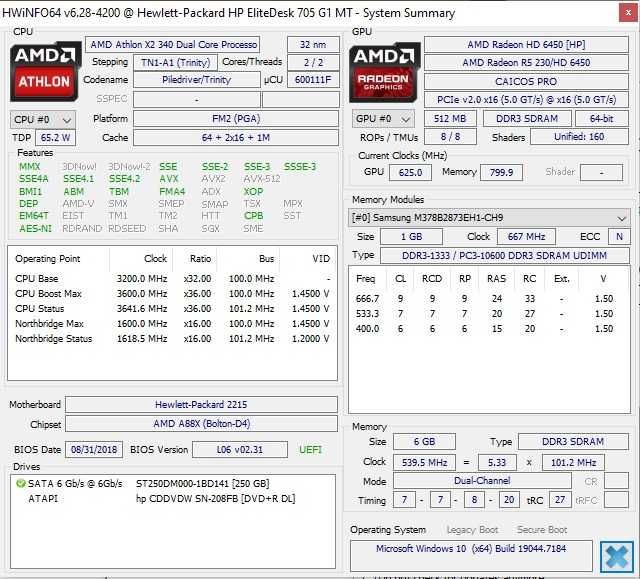Click the AMD Radeon Graphics logo
640x579 pixels.
pyautogui.click(x=384, y=72)
